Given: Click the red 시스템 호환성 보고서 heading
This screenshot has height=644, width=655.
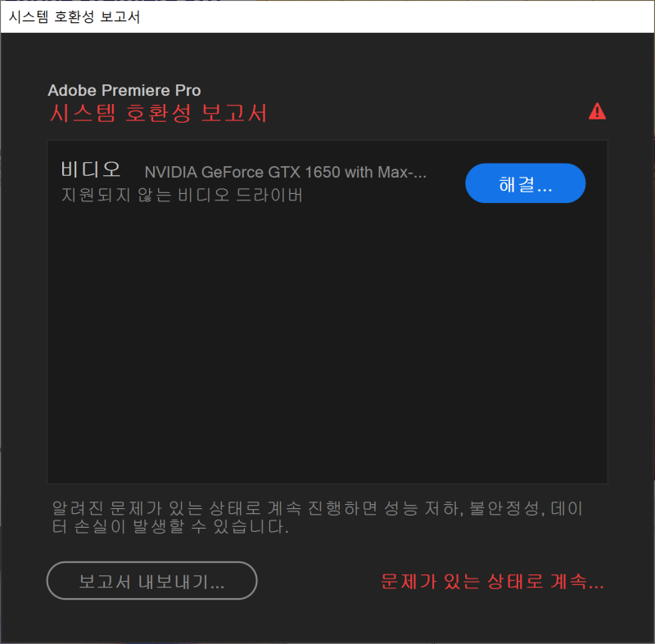Looking at the screenshot, I should (x=158, y=113).
